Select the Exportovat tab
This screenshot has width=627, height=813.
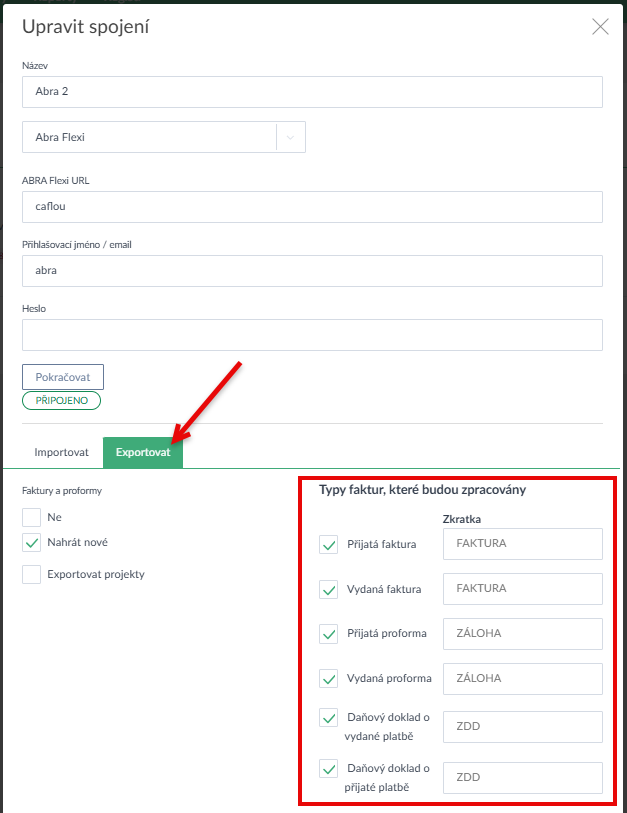point(143,452)
